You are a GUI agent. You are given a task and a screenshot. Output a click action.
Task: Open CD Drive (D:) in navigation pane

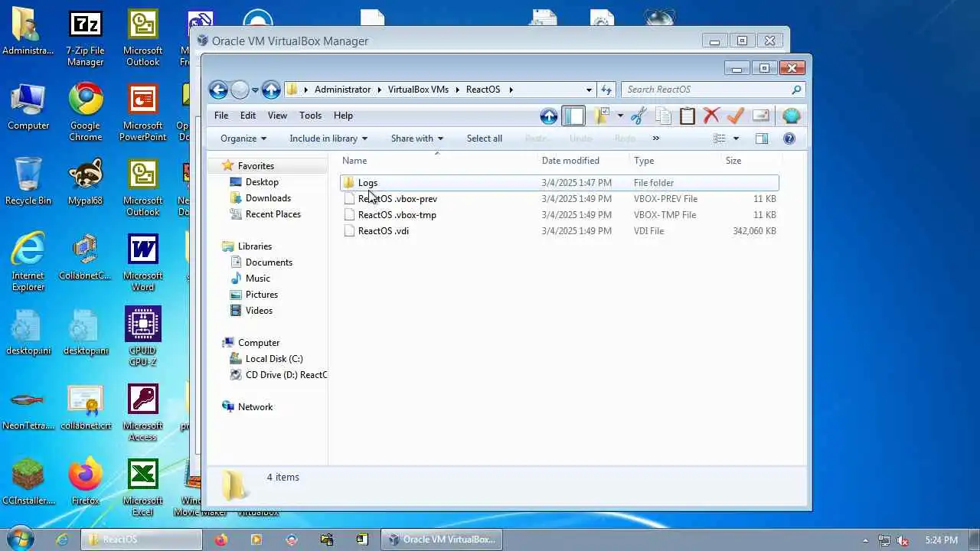286,375
